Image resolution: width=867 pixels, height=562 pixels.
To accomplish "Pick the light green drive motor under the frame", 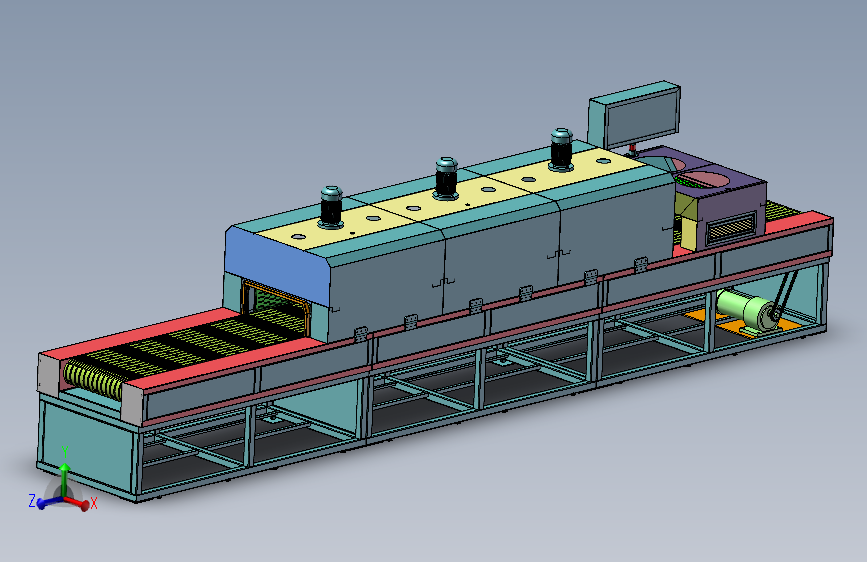I will [x=746, y=310].
